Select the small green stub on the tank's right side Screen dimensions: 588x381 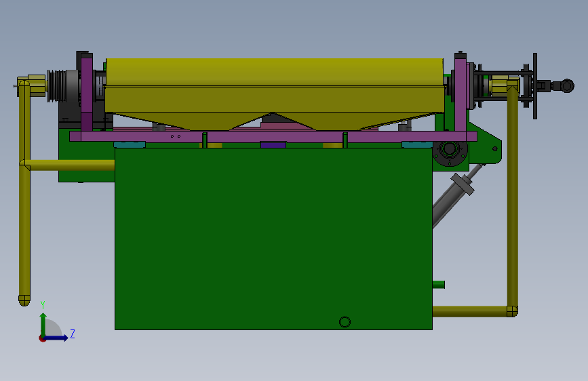pos(438,285)
